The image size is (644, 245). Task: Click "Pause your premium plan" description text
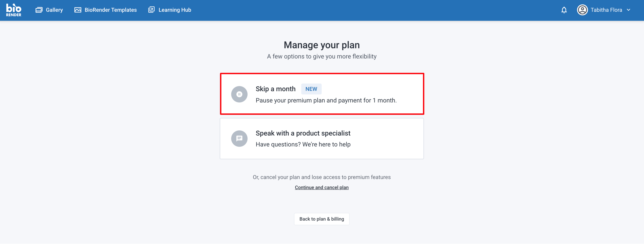(x=326, y=100)
